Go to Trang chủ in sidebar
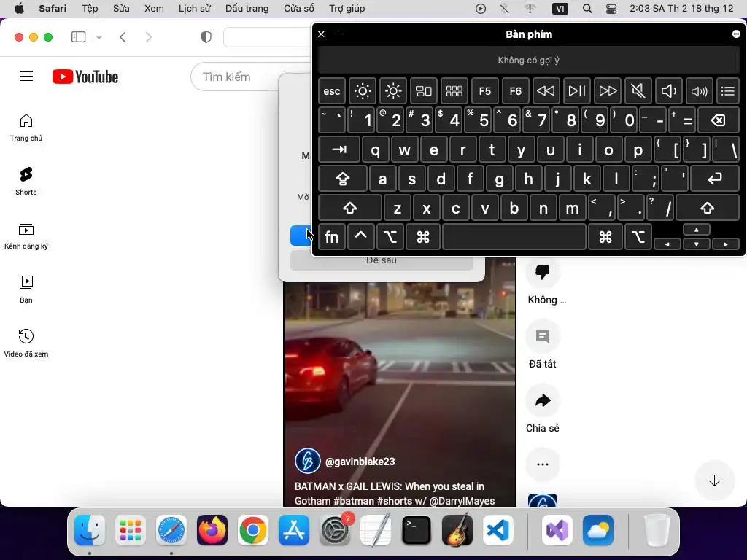 26,128
